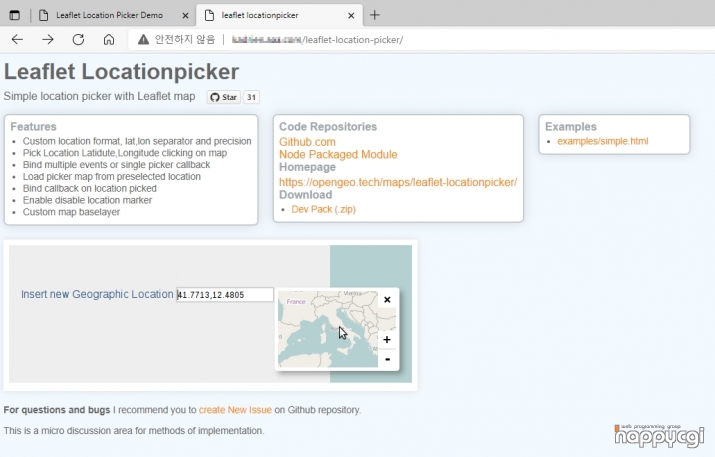Image resolution: width=715 pixels, height=457 pixels.
Task: Go to the browser Home icon
Action: pyautogui.click(x=109, y=40)
